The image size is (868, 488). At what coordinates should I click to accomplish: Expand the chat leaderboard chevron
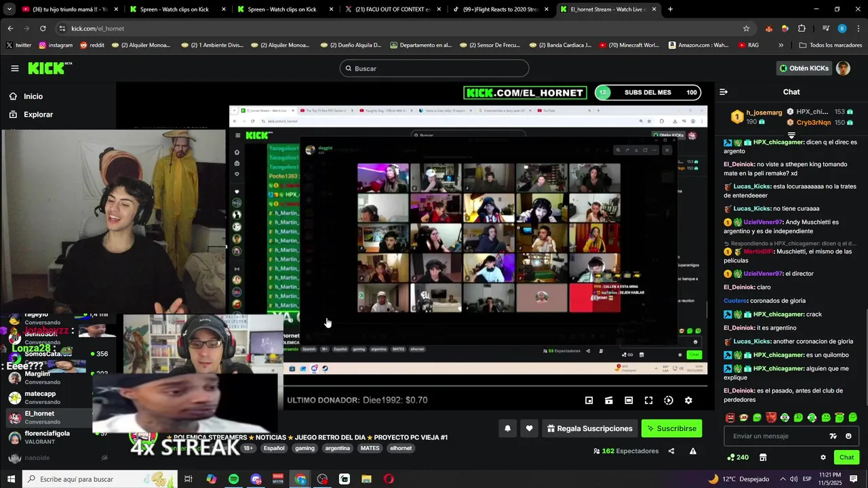[x=791, y=135]
